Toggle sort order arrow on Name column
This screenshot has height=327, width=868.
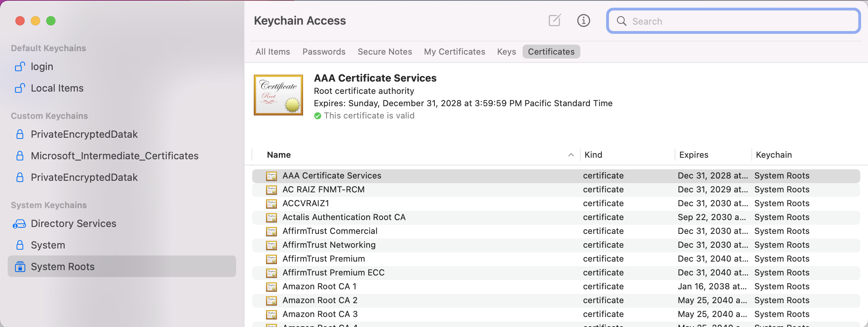[x=571, y=155]
